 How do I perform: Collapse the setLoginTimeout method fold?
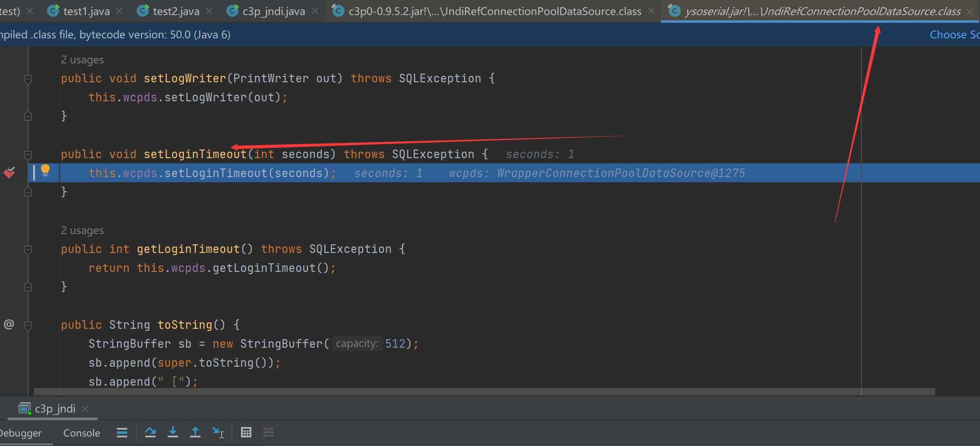pos(28,155)
